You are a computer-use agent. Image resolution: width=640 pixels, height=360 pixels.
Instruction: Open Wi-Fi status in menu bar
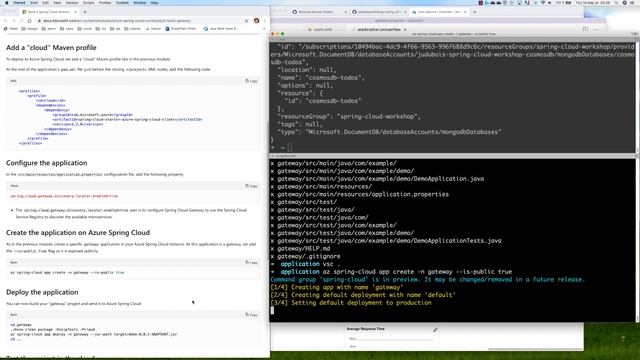click(x=542, y=2)
